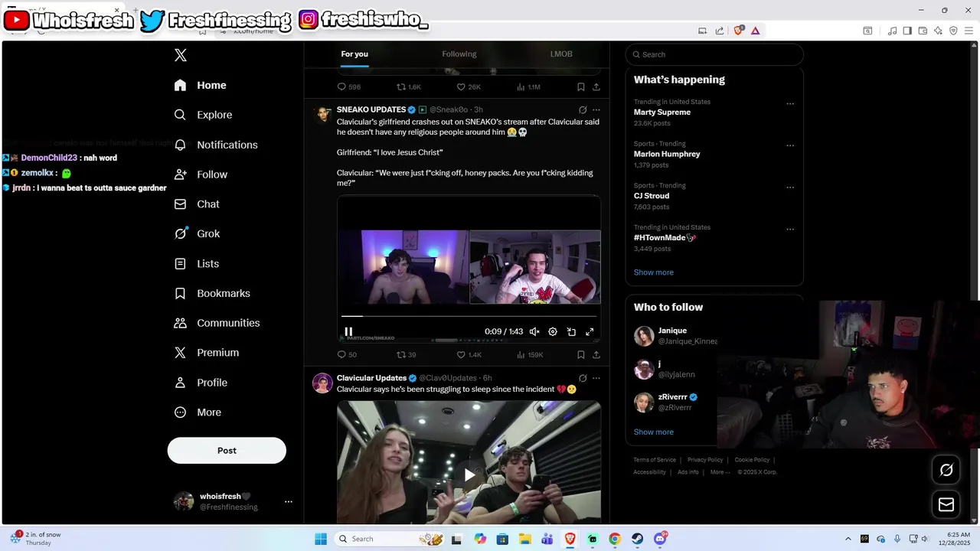Open Steam from the Windows taskbar
Image resolution: width=980 pixels, height=551 pixels.
point(637,539)
